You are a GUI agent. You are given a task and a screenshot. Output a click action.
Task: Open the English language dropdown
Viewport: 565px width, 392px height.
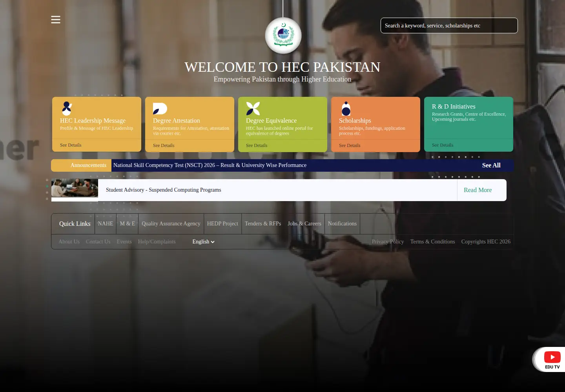(x=203, y=242)
